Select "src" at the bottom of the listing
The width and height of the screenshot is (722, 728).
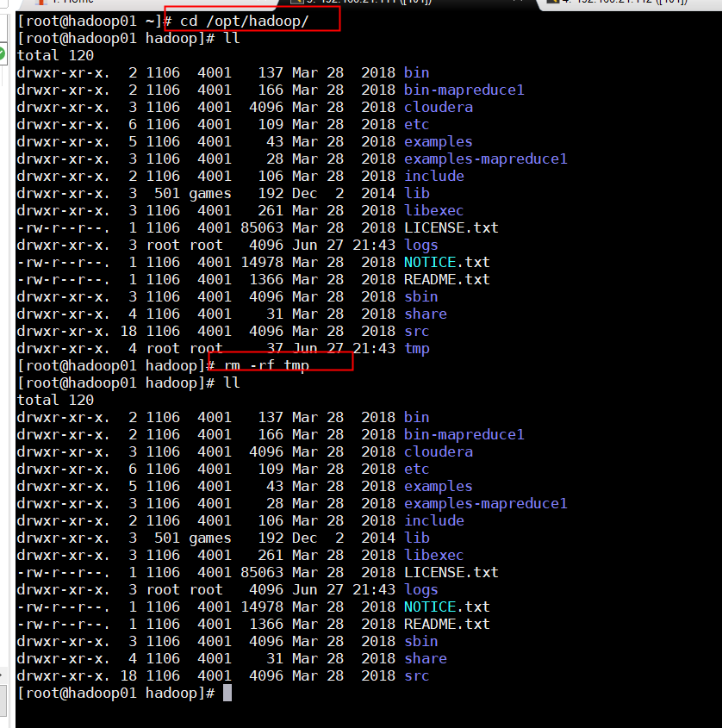click(416, 675)
